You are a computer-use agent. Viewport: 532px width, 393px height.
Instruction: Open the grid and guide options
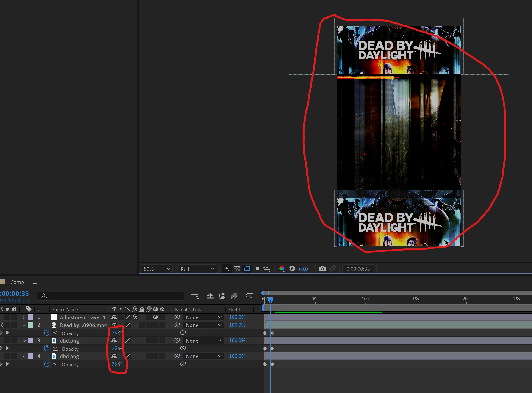267,269
